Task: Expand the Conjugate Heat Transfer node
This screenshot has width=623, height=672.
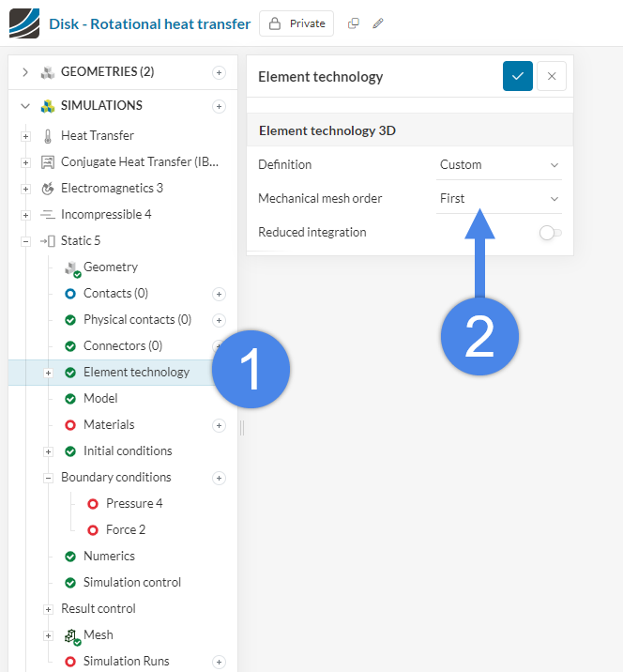Action: click(x=25, y=163)
